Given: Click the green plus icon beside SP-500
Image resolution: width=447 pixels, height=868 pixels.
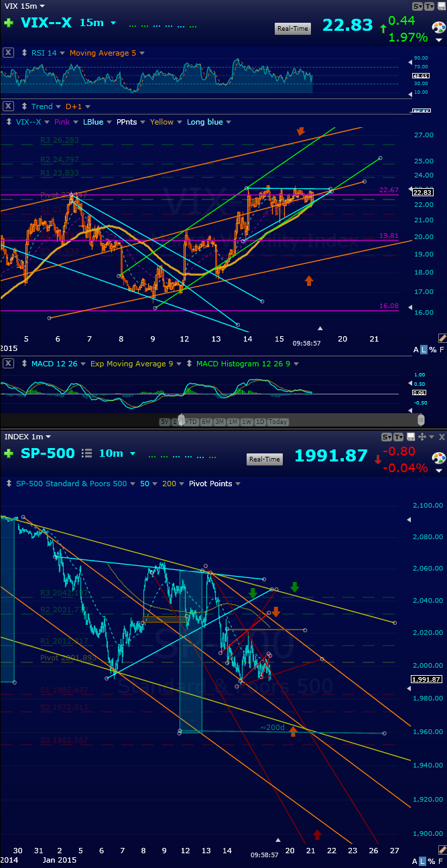Looking at the screenshot, I should tap(8, 453).
